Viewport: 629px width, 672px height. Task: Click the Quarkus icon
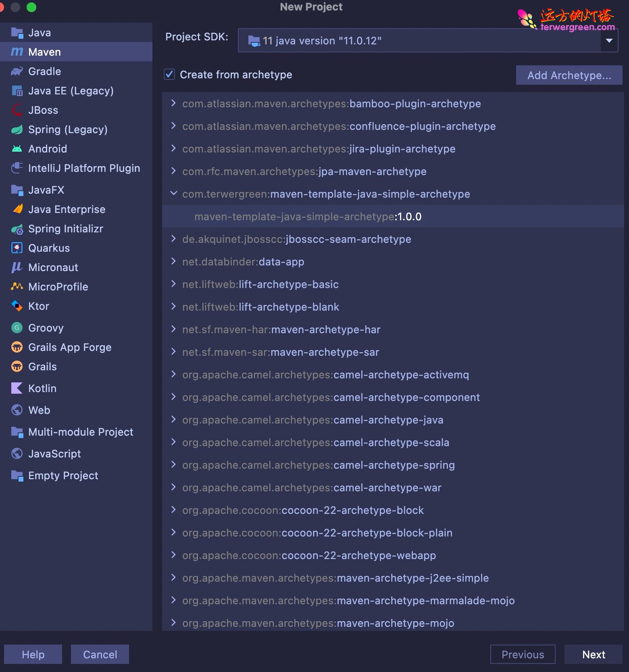pyautogui.click(x=17, y=248)
